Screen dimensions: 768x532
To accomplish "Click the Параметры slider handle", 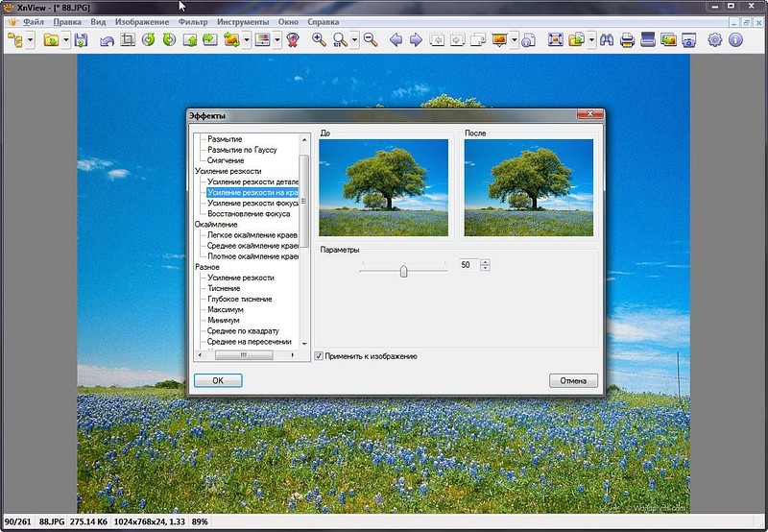I will pyautogui.click(x=403, y=271).
